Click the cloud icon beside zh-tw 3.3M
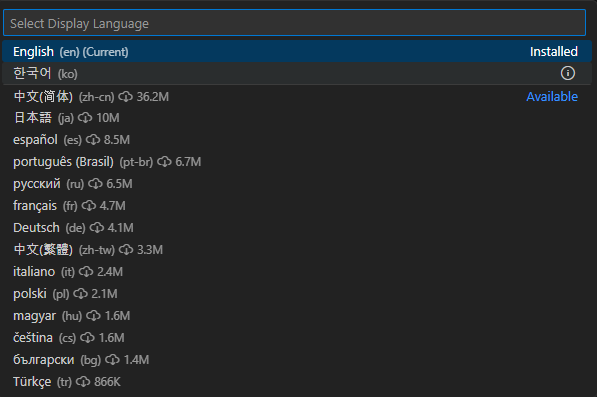 126,250
